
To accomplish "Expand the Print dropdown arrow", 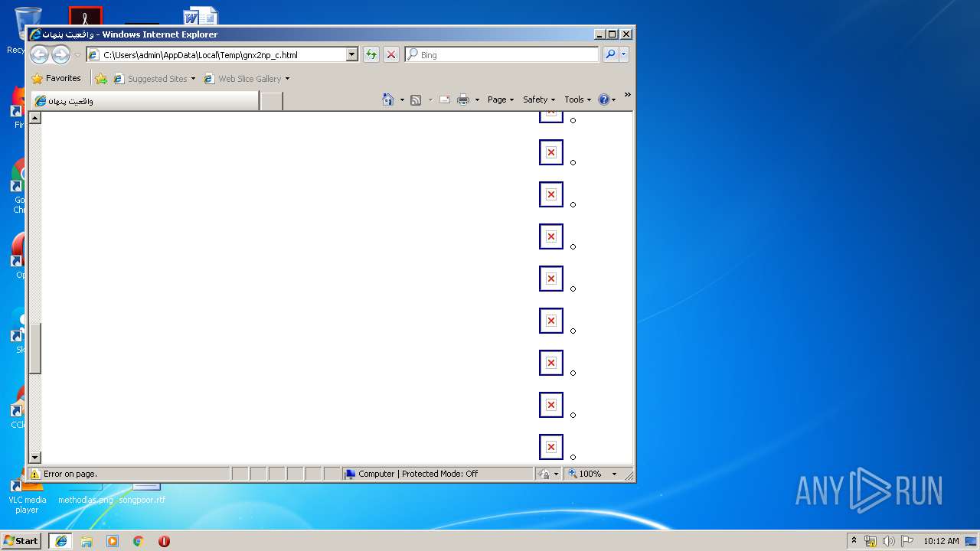I will [477, 99].
